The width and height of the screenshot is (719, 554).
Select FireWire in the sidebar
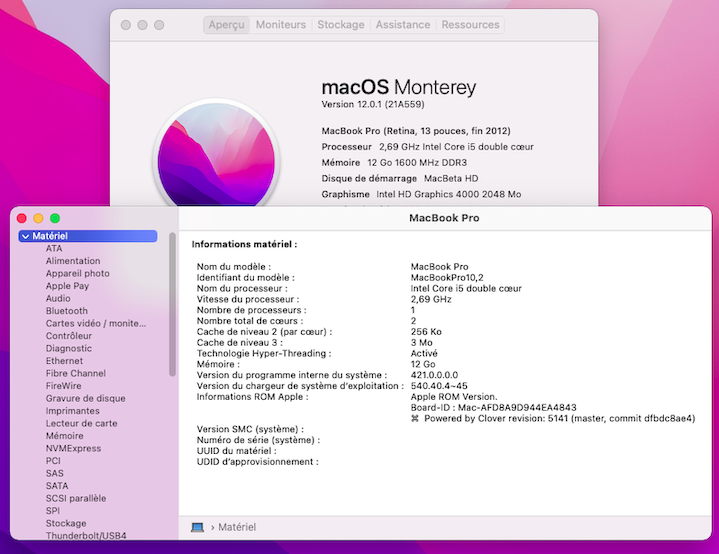point(63,386)
